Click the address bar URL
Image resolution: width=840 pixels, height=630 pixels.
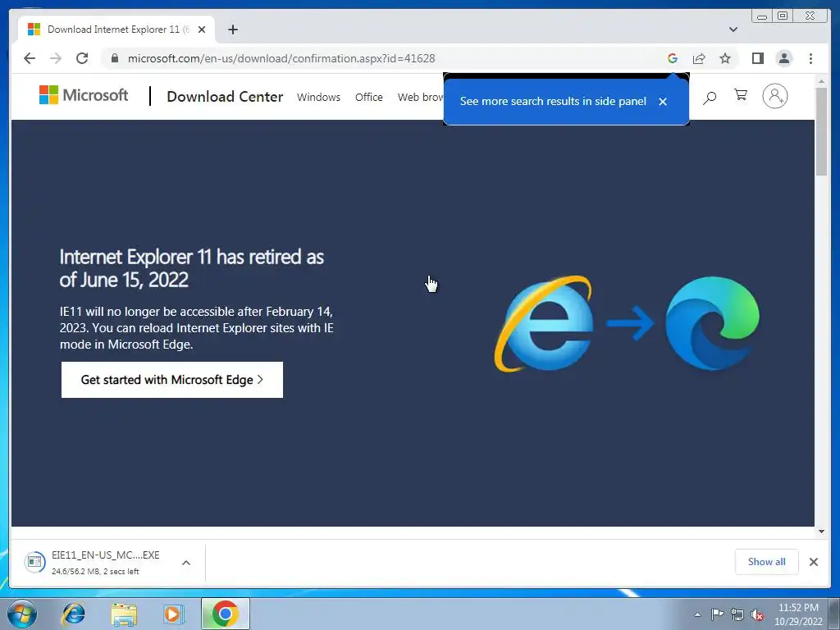click(281, 58)
